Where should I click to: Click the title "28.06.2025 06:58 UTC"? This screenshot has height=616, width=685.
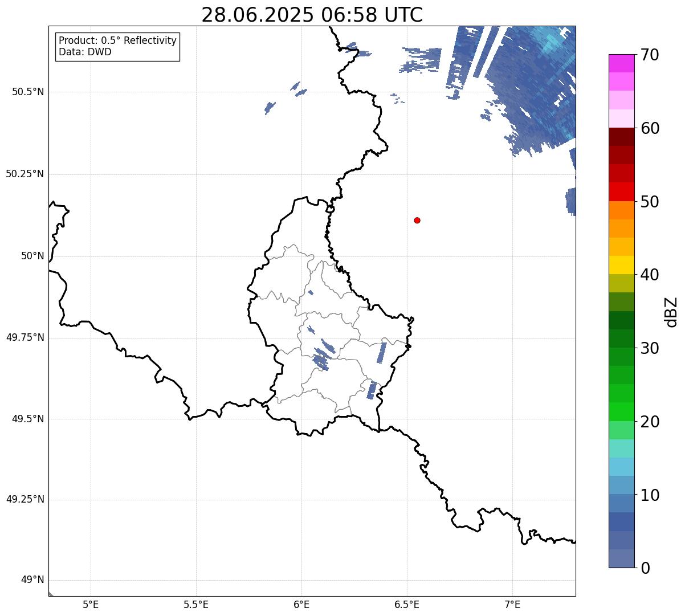pyautogui.click(x=312, y=14)
